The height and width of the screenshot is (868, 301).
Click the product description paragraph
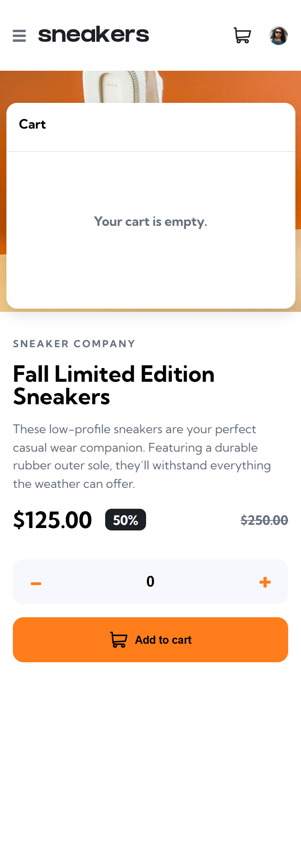[x=142, y=457]
